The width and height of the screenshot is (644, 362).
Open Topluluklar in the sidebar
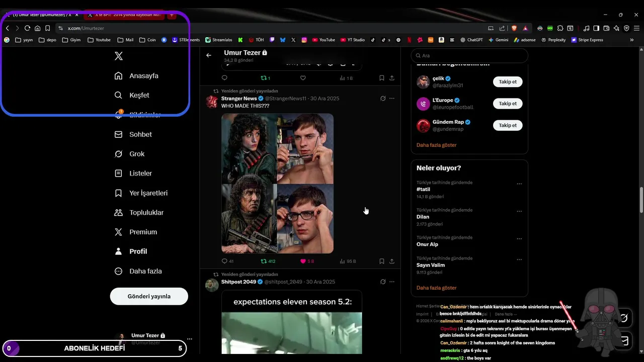point(139,213)
